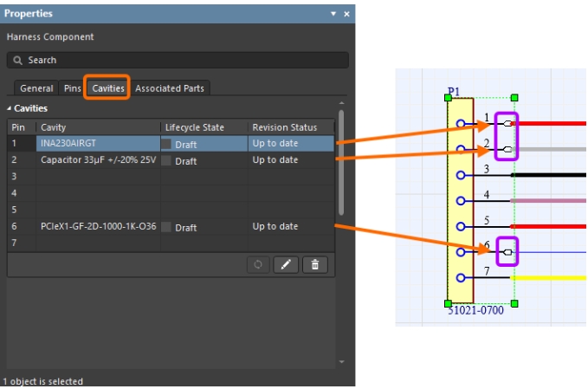The height and width of the screenshot is (389, 588).
Task: Click the yellow P1 connector body
Action: (461, 201)
